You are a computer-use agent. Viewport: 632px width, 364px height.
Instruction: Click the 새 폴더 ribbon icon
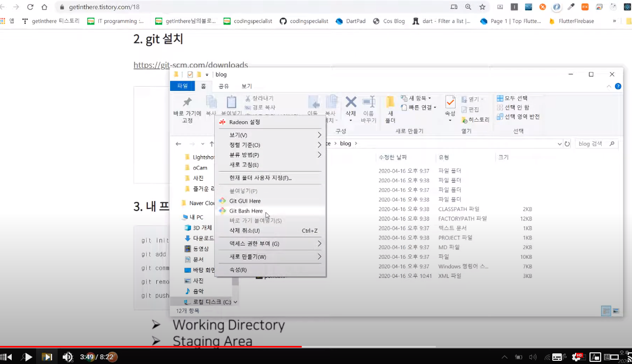(390, 101)
